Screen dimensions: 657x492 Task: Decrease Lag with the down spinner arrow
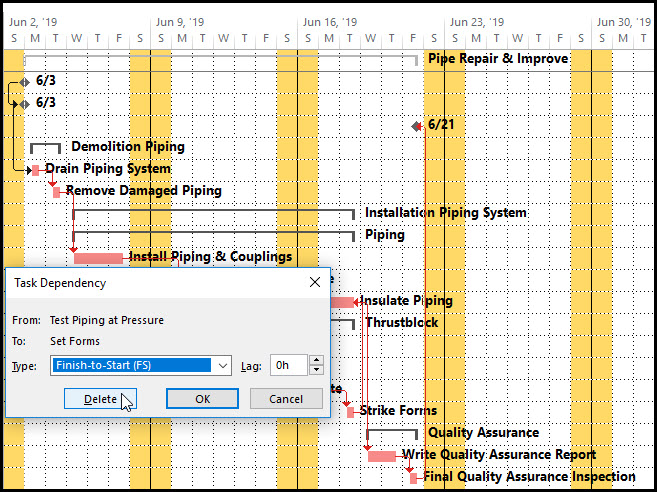[x=317, y=371]
